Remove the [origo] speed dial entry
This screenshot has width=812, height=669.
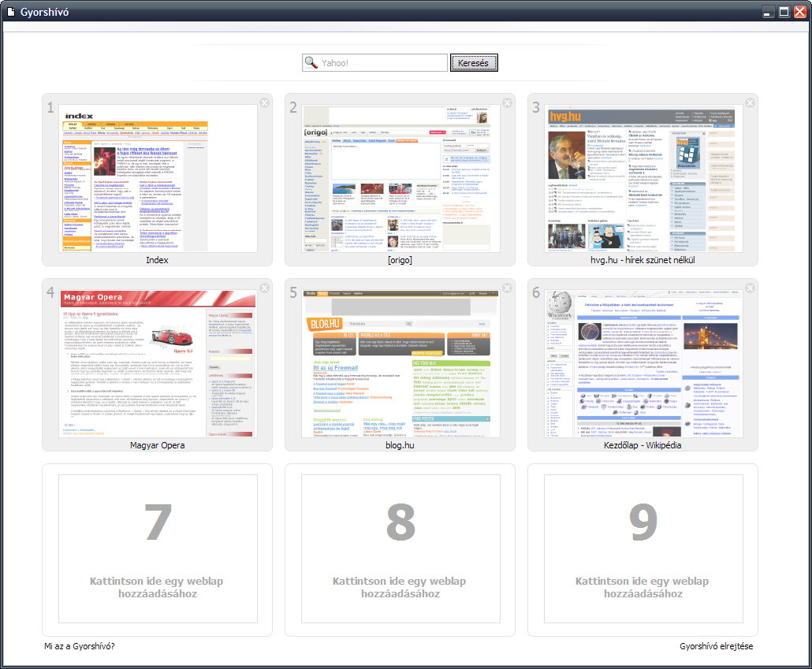(x=508, y=103)
